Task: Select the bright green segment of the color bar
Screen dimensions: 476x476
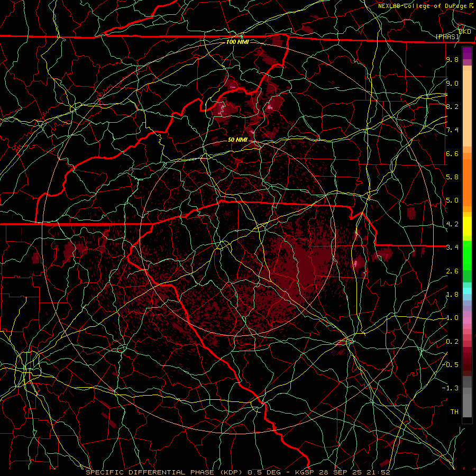Action: (467, 256)
